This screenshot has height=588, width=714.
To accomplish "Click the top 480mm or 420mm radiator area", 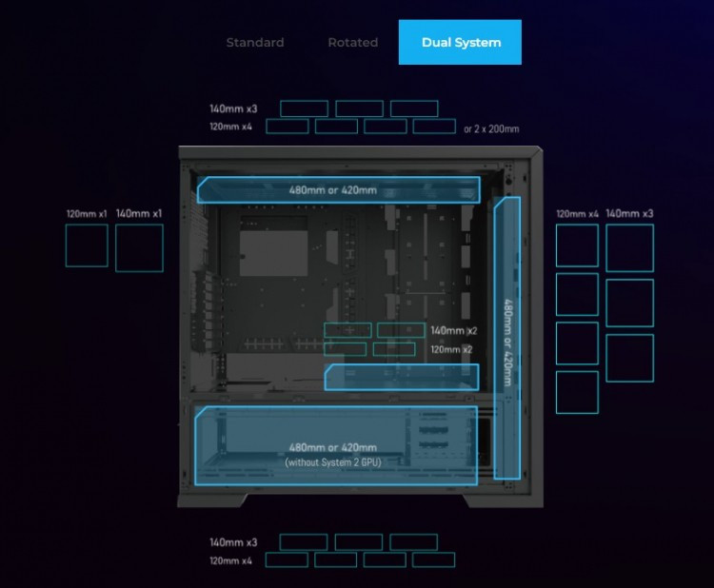I will pos(338,189).
